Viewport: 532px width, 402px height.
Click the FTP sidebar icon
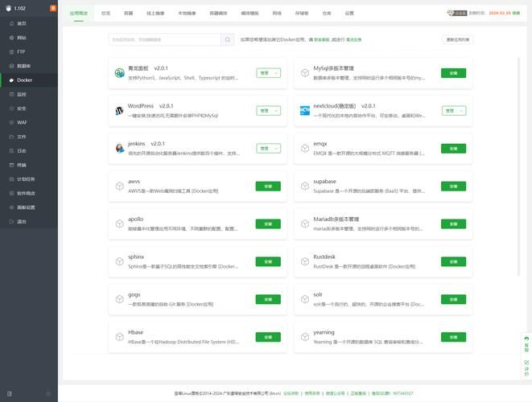pos(11,52)
